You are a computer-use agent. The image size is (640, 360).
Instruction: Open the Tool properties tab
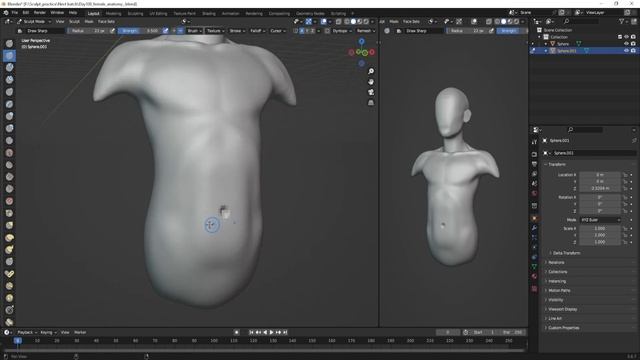(x=534, y=142)
